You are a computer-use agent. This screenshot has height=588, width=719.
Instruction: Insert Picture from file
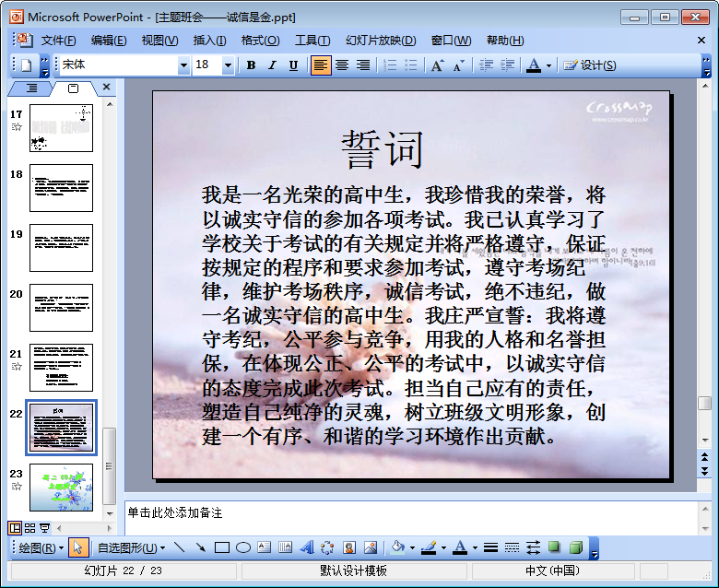click(x=370, y=547)
